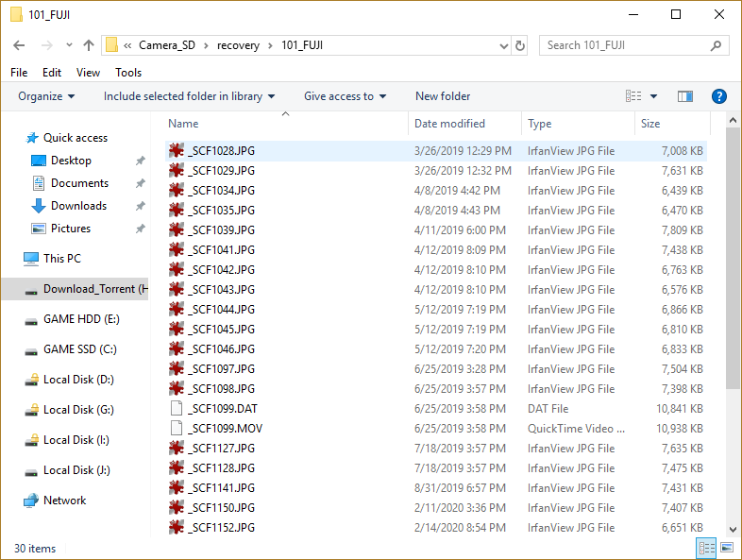Sort by Name column header

point(286,124)
